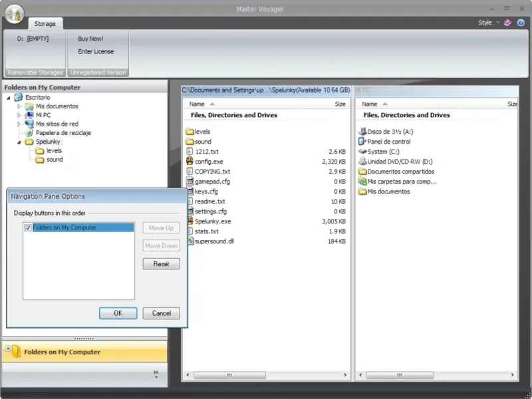Open the Style dropdown menu

[489, 23]
